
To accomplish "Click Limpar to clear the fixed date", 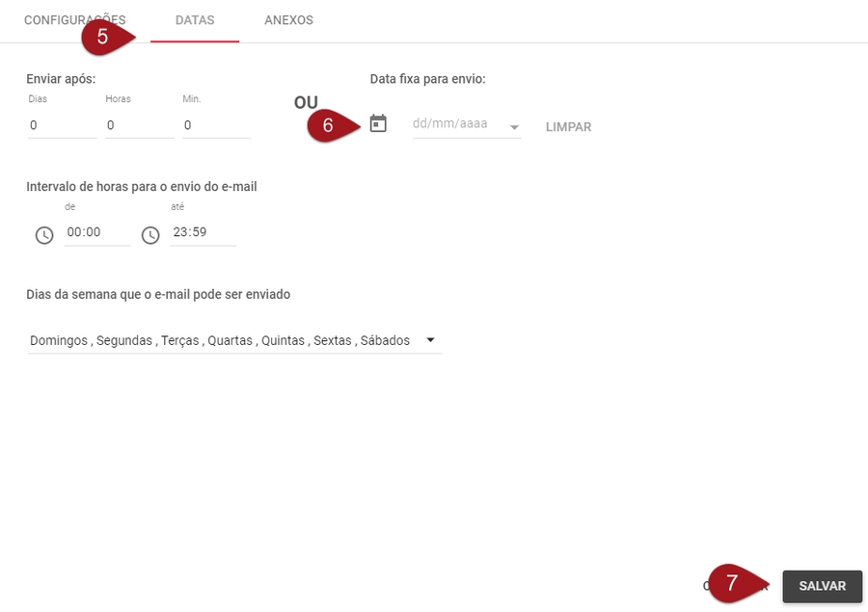I will click(x=568, y=127).
